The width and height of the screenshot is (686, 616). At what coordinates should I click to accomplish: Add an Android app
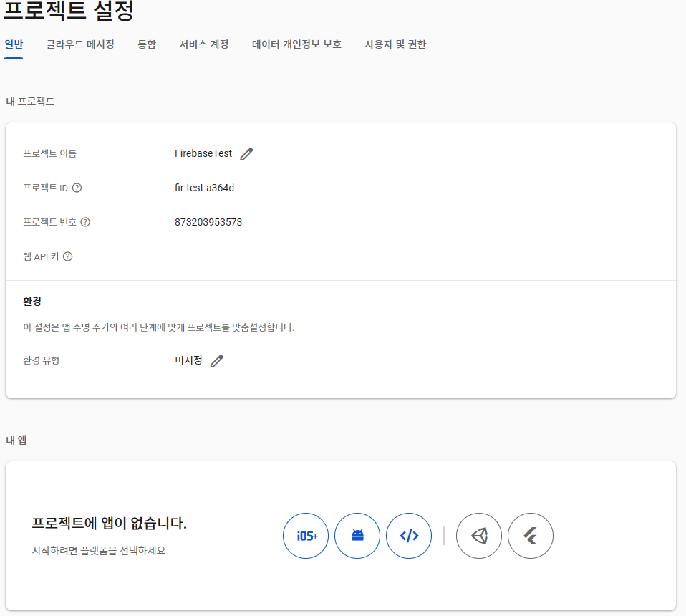point(357,536)
